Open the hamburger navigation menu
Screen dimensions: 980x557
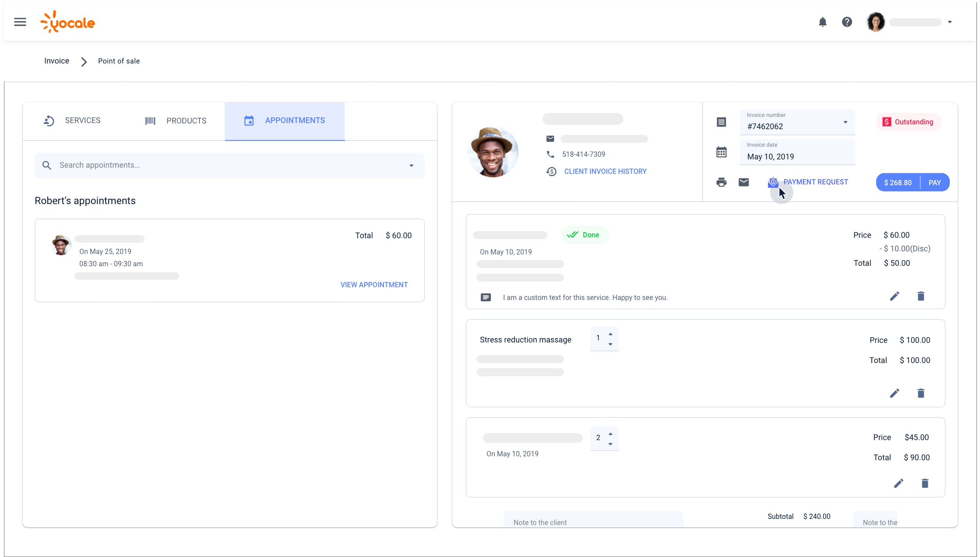tap(20, 22)
